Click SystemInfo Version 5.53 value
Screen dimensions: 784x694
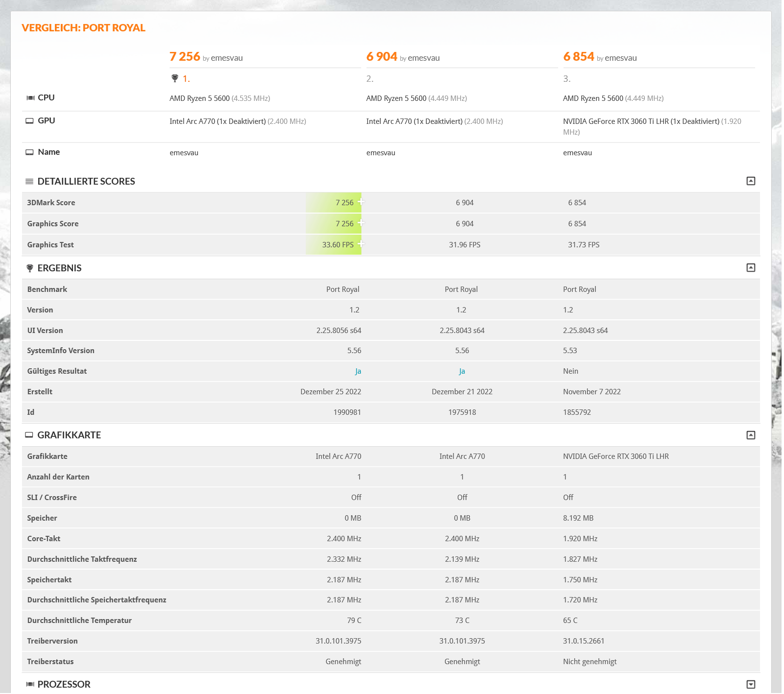pos(570,351)
